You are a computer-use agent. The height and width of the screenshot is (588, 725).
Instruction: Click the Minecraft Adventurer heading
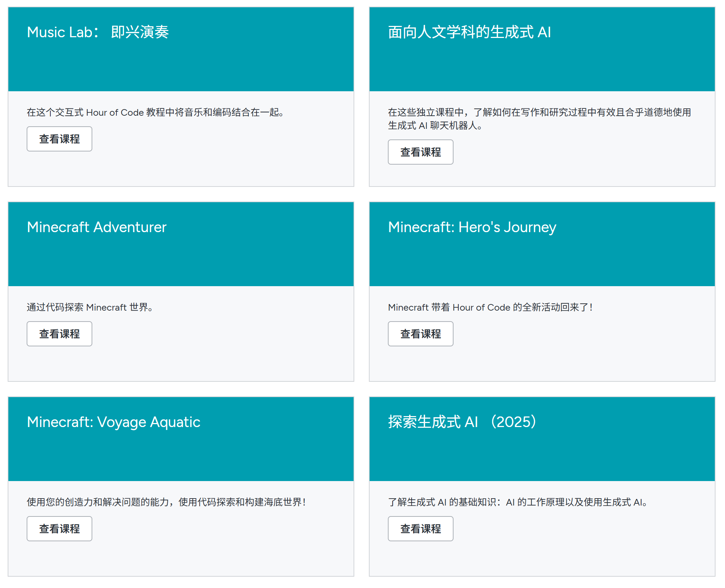click(97, 227)
